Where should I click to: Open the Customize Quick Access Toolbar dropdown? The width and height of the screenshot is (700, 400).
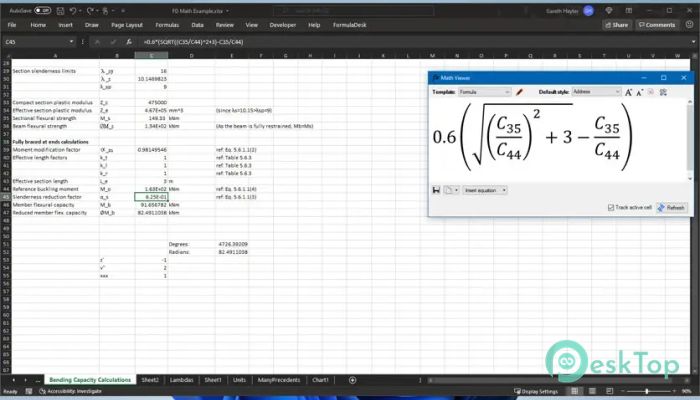click(x=123, y=11)
